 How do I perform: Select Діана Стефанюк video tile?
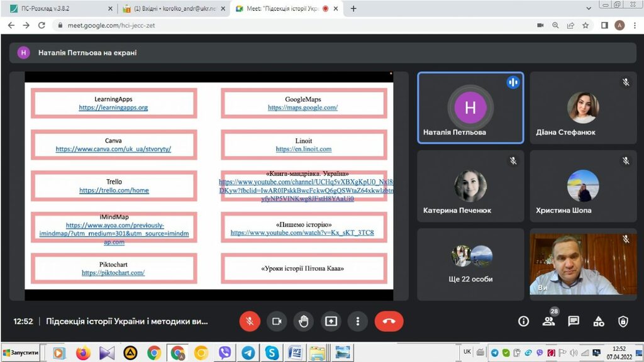(583, 108)
